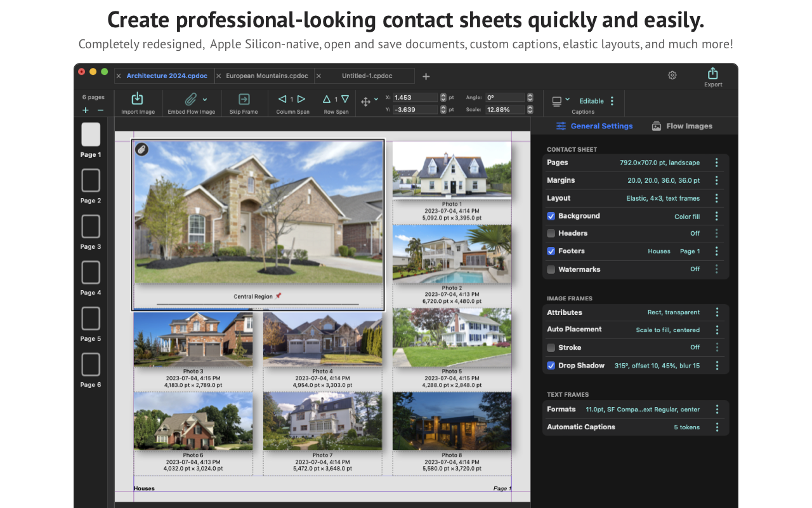Decrease column span with left triangle
812x508 pixels.
pos(283,99)
